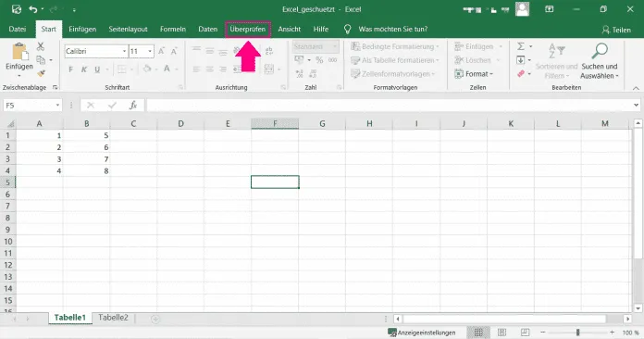Click the increase font size icon
Viewport: 644px width, 339px height.
161,51
